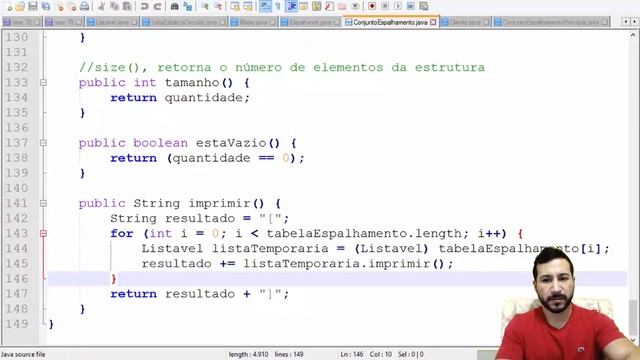Zoom in the editor view
640x360 pixels.
coord(205,6)
